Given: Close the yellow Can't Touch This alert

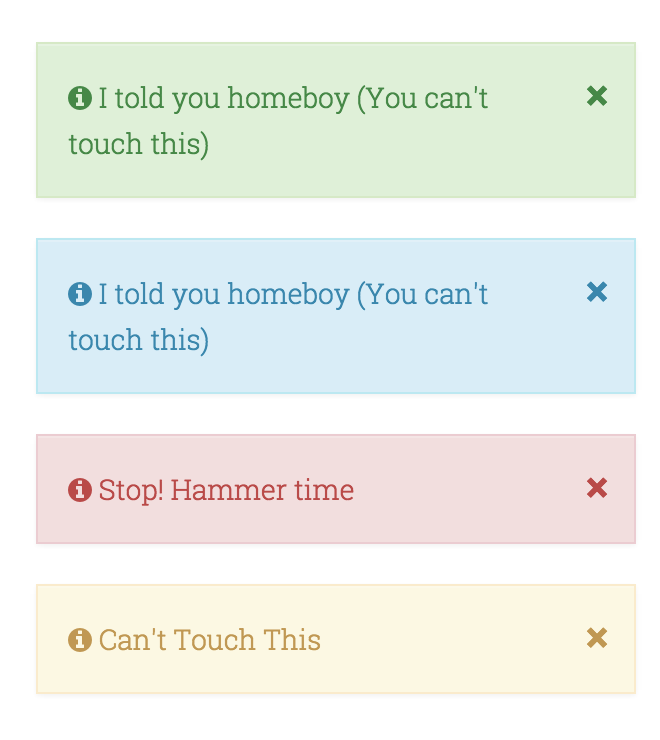Looking at the screenshot, I should coord(597,638).
